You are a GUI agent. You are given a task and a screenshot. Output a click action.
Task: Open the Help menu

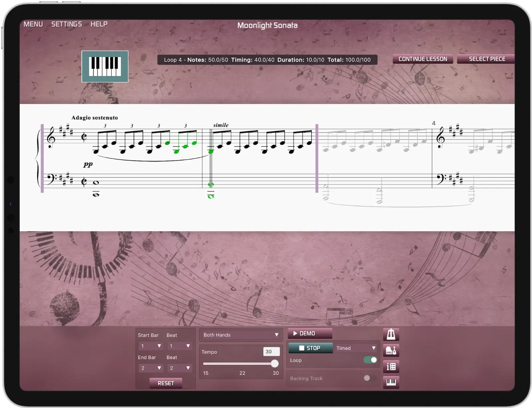click(x=99, y=24)
